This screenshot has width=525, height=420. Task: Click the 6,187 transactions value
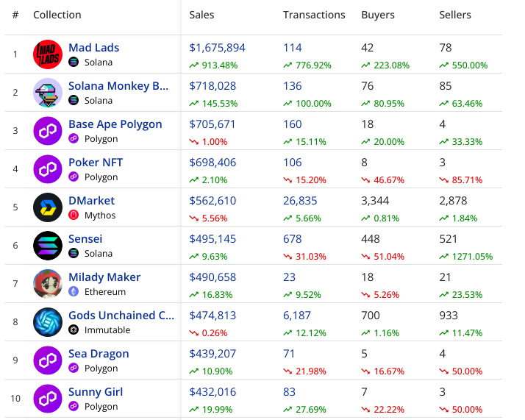[x=297, y=316]
